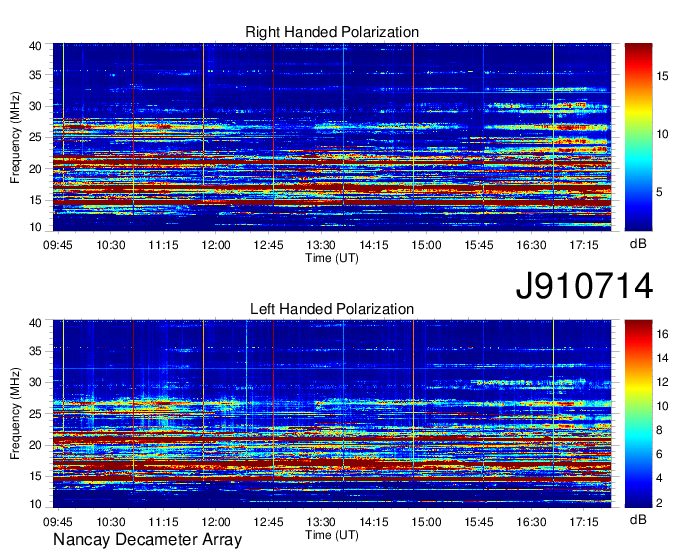Image resolution: width=680 pixels, height=552 pixels.
Task: Click "Frequency (MHz)" label of Left Handed plot
Action: 15,414
